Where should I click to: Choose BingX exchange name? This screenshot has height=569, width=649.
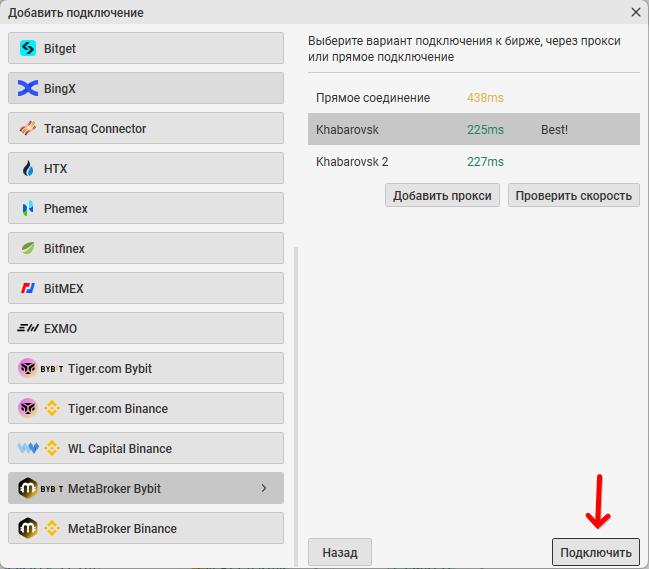60,89
